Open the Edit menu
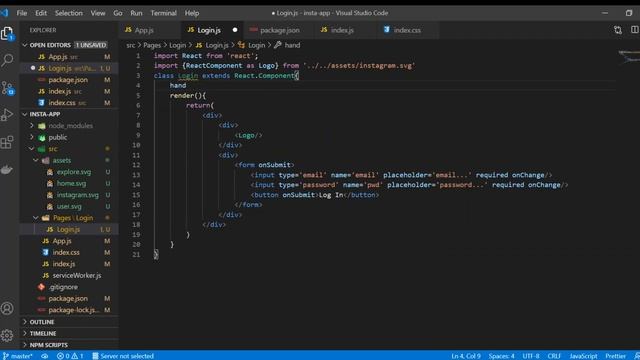Image resolution: width=640 pixels, height=360 pixels. (41, 13)
